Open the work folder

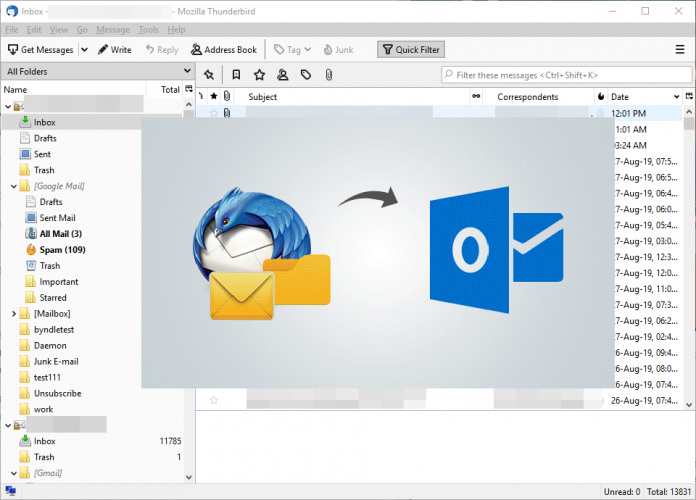[43, 409]
